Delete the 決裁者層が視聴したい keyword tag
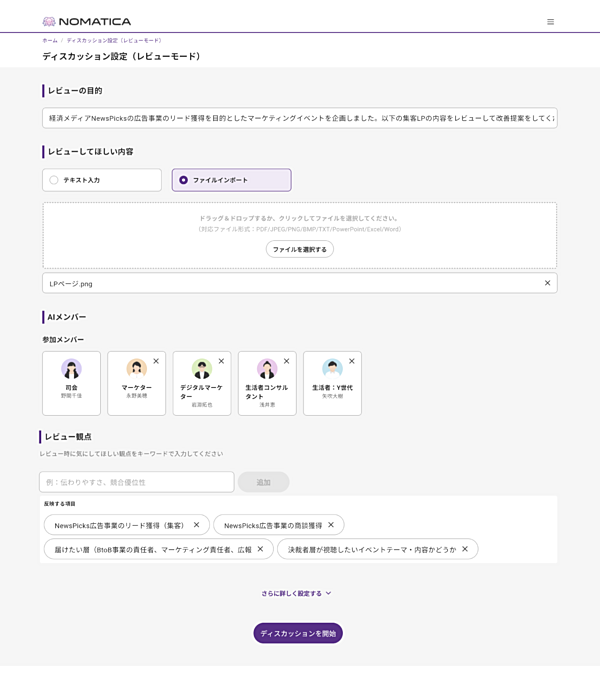The image size is (600, 678). (465, 548)
